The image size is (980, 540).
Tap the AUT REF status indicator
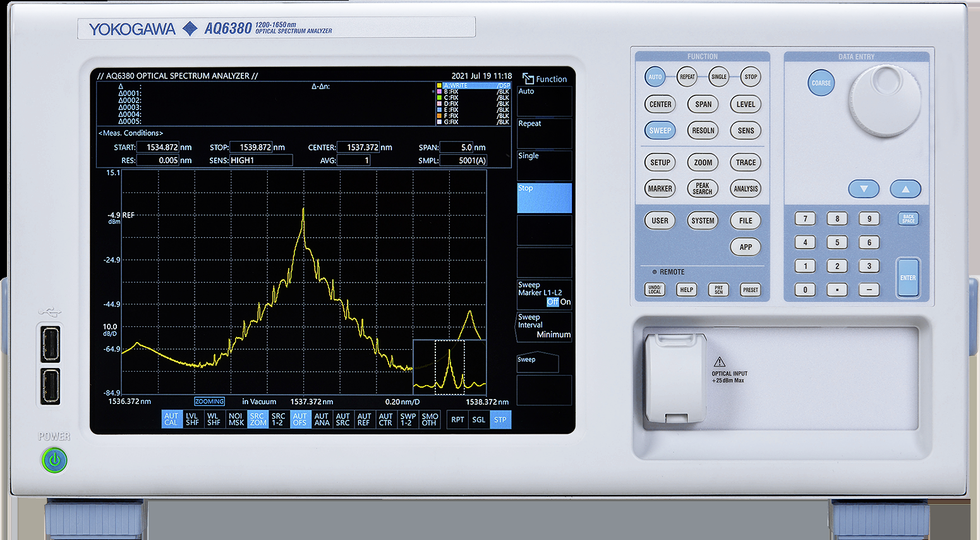[364, 419]
